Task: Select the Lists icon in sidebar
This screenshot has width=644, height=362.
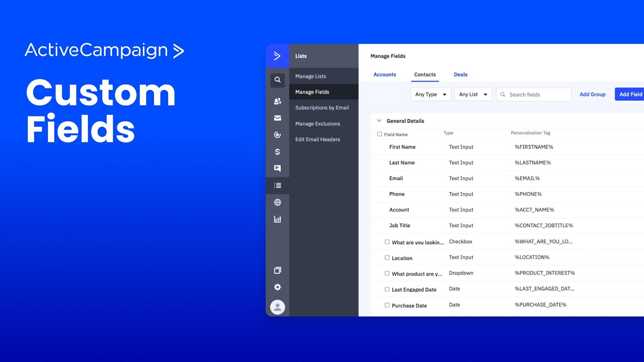Action: click(x=277, y=186)
